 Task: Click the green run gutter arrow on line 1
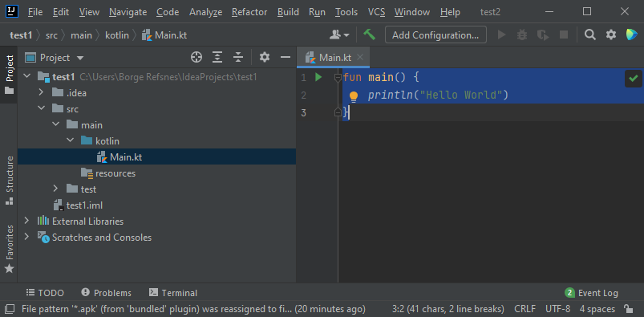[x=318, y=77]
